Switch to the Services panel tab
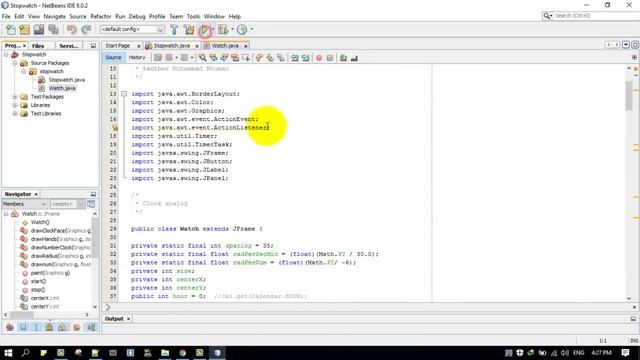This screenshot has width=640, height=360. pyautogui.click(x=69, y=46)
